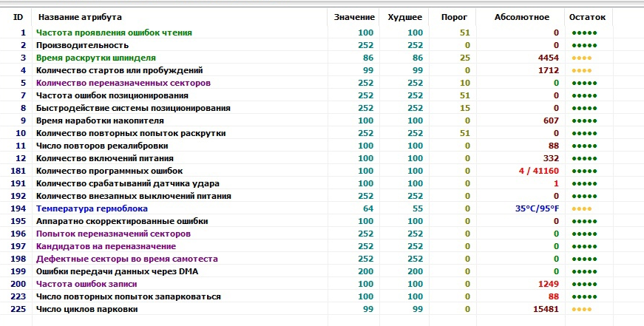Click ID 194 cell
This screenshot has width=644, height=326.
(18, 208)
